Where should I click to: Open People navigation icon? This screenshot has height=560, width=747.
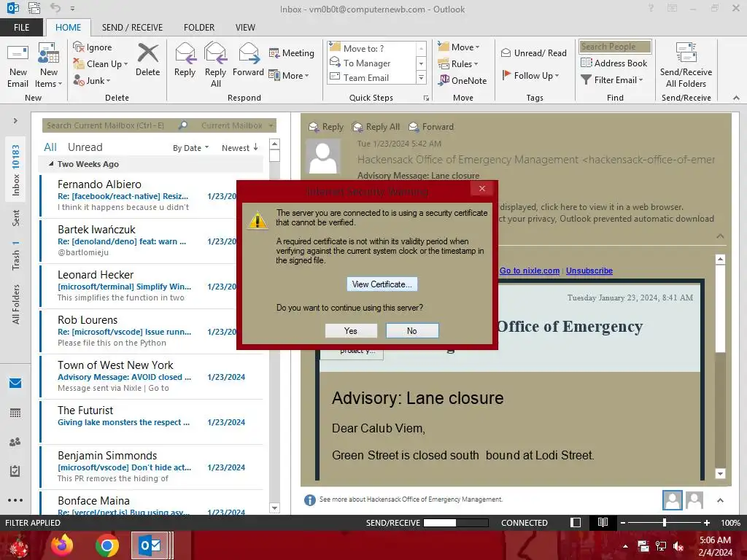click(15, 442)
